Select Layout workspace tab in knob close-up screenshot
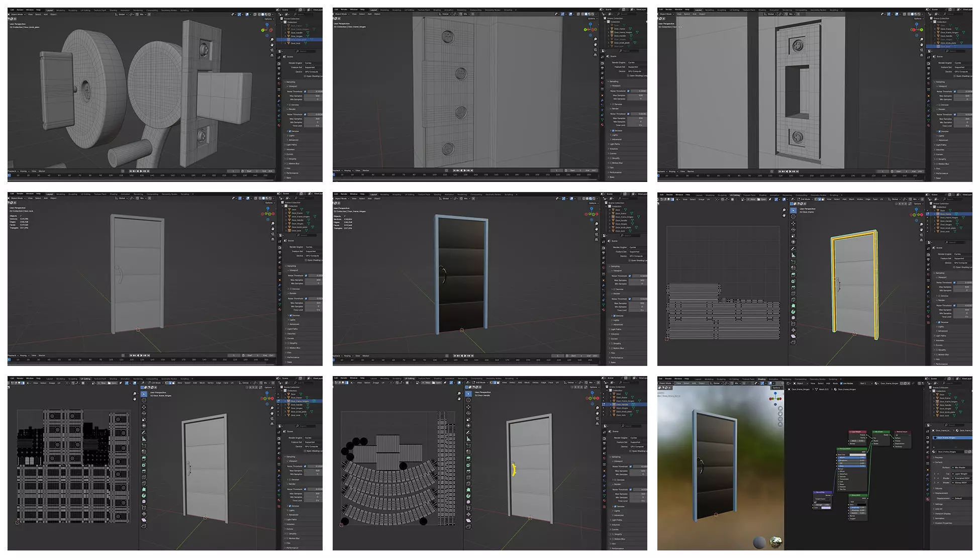Image resolution: width=980 pixels, height=558 pixels. point(50,10)
